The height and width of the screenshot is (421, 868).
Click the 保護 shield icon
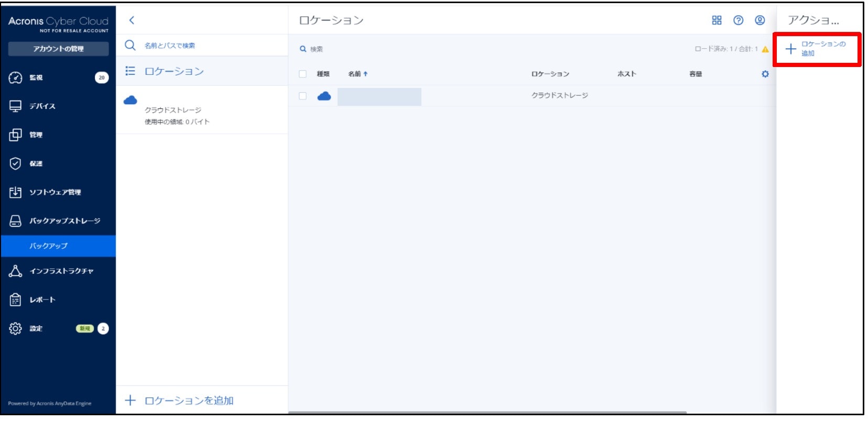coord(15,163)
